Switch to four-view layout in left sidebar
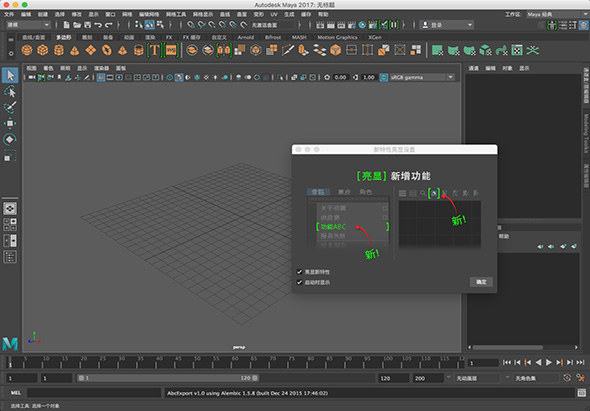The height and width of the screenshot is (411, 590). click(10, 224)
